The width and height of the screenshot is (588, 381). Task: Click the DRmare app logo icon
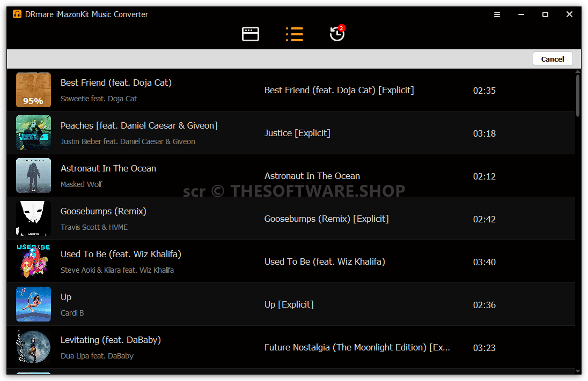[17, 14]
